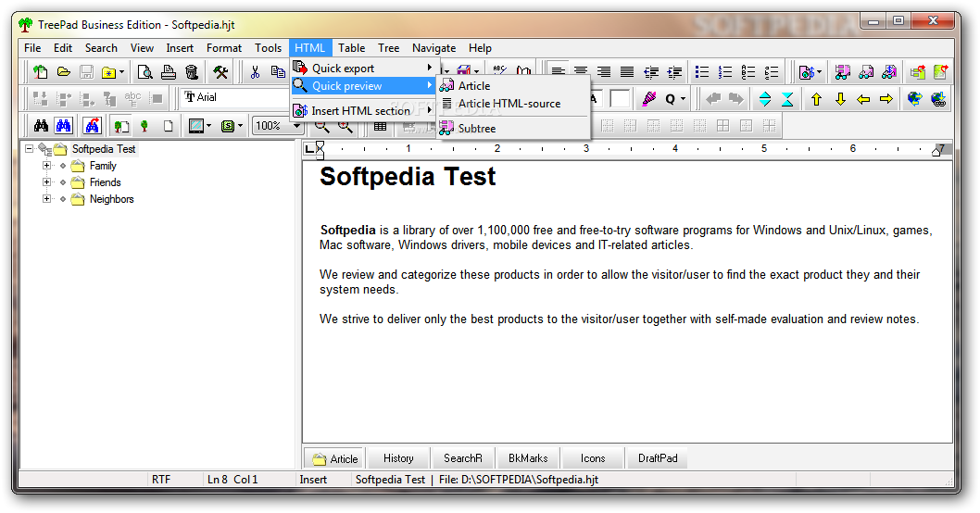Open print preview from the toolbar
Screen dimensions: 980x513
(x=145, y=72)
